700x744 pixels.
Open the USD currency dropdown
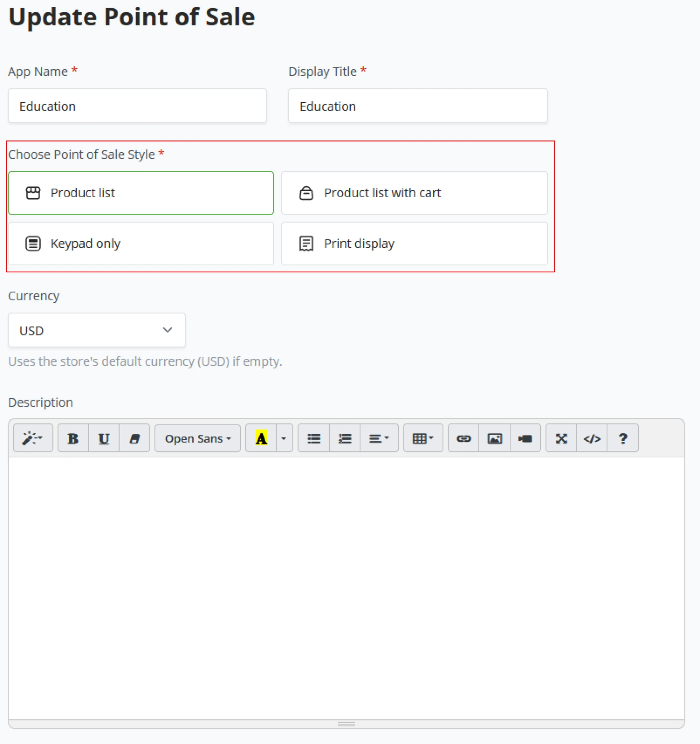pyautogui.click(x=97, y=330)
